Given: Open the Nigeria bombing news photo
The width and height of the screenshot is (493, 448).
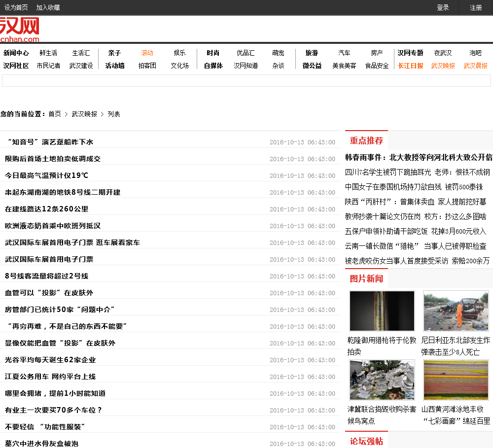Looking at the screenshot, I should [456, 310].
